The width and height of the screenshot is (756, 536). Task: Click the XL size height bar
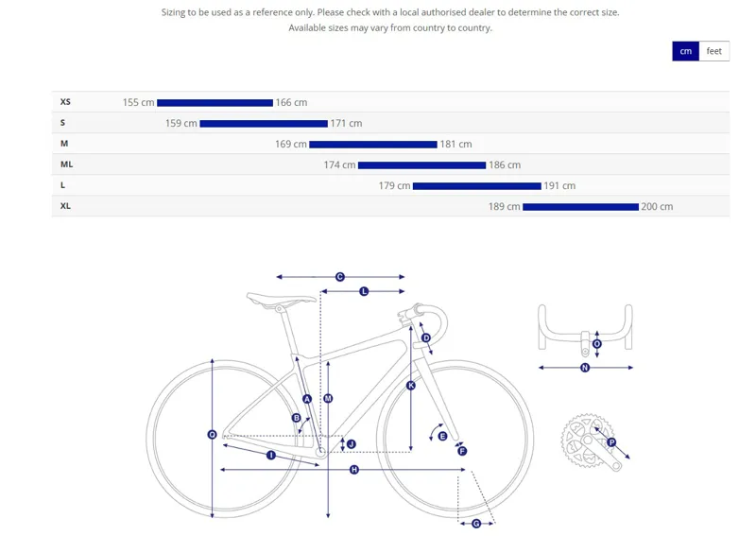[x=580, y=207]
